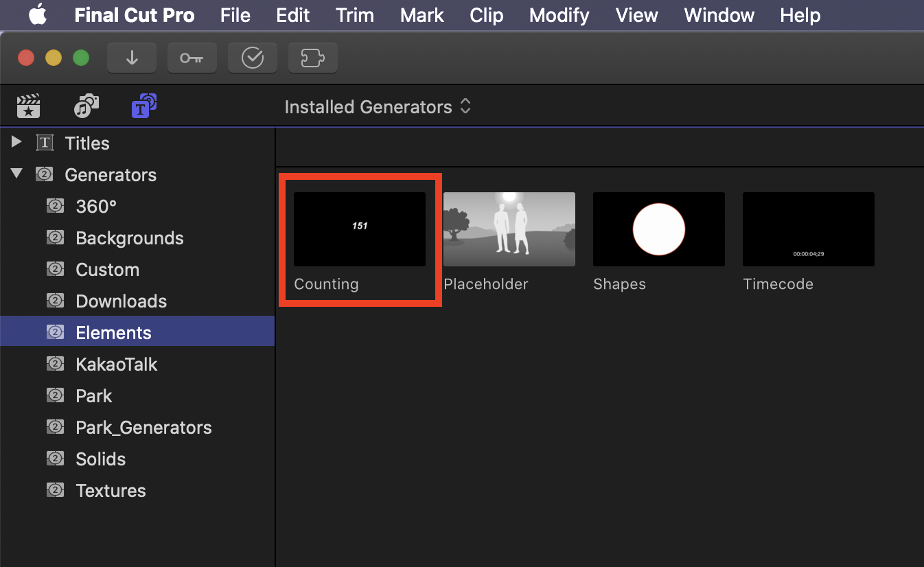Open the Final Cut Pro menu
The width and height of the screenshot is (924, 567).
click(x=135, y=14)
